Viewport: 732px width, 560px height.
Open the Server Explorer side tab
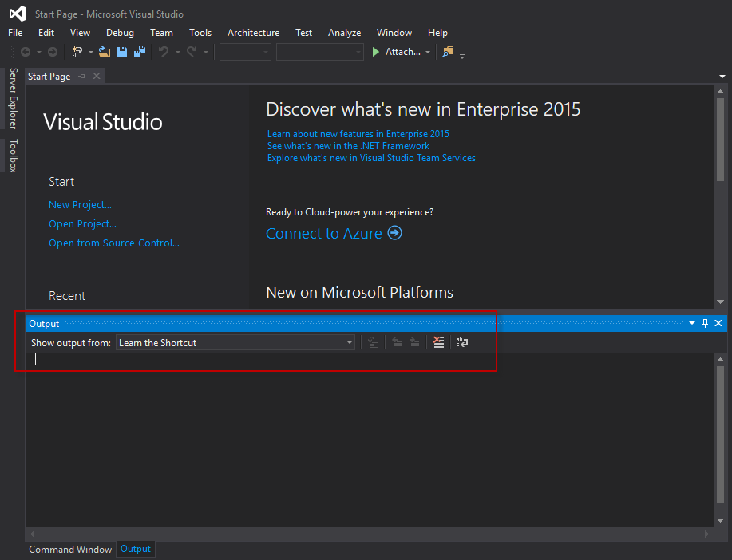[13, 98]
